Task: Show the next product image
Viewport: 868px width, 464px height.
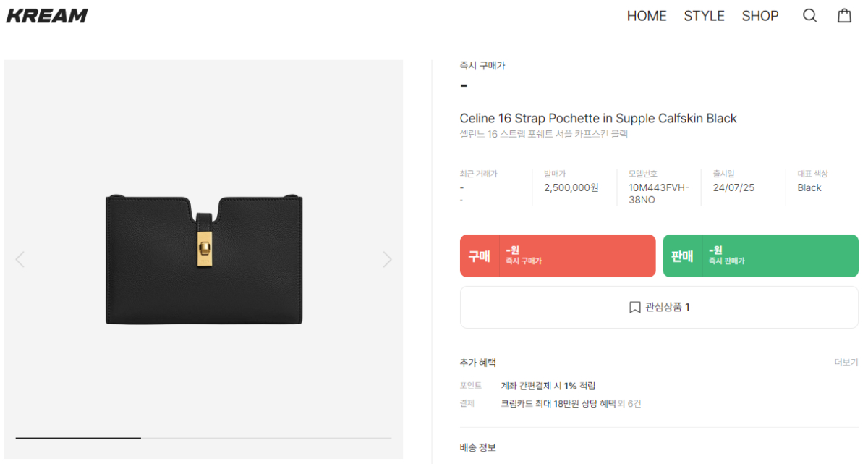Action: coord(387,259)
